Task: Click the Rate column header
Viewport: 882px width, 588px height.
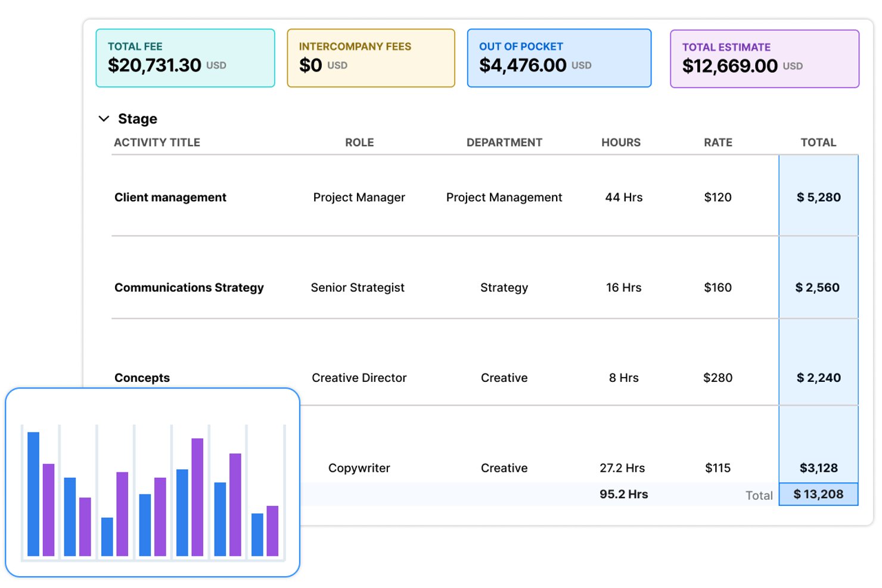Action: click(718, 142)
